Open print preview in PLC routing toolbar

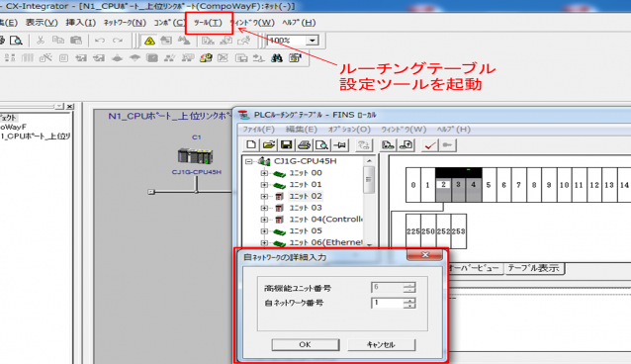point(322,145)
